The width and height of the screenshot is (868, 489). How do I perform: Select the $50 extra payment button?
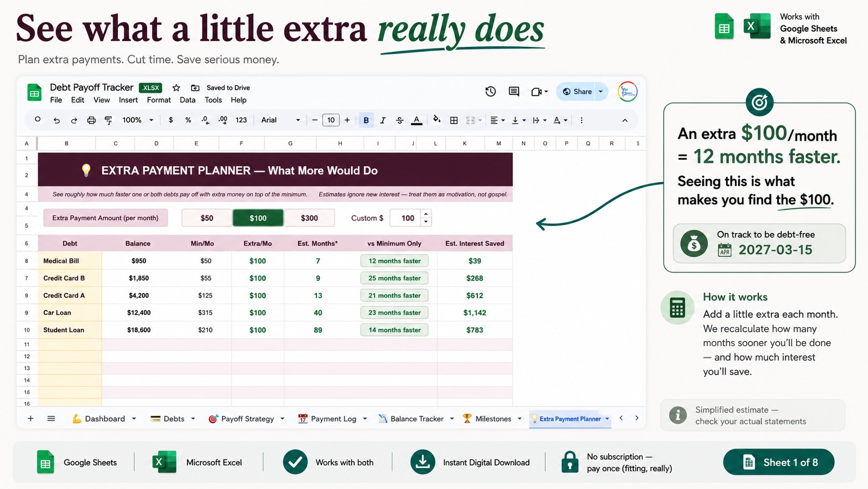207,218
